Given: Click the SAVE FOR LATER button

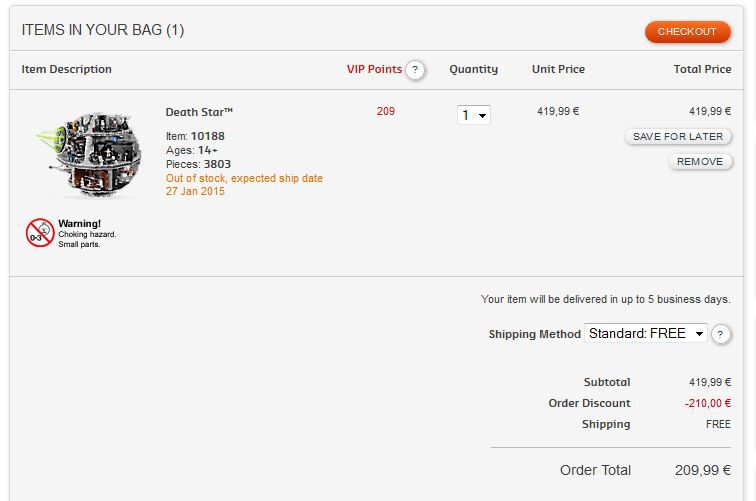Looking at the screenshot, I should click(x=678, y=136).
